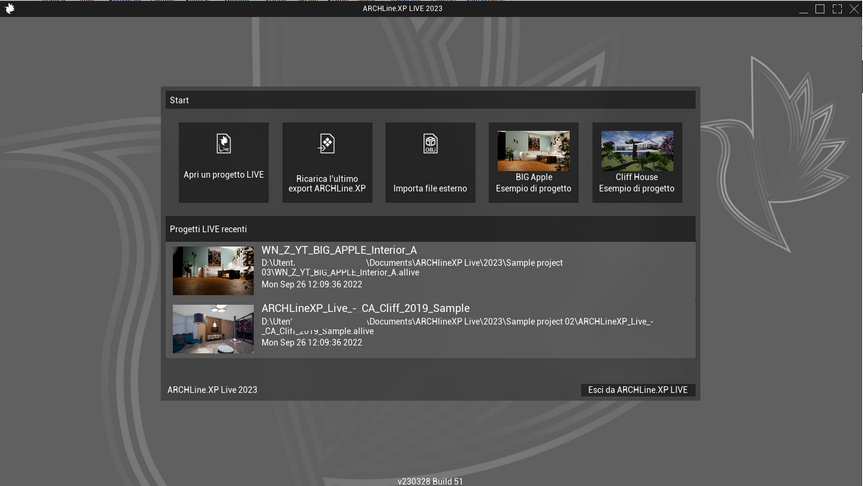Viewport: 863px width, 486px height.
Task: Click file path of CA_Cliff_2019_Sample project
Action: (x=457, y=326)
